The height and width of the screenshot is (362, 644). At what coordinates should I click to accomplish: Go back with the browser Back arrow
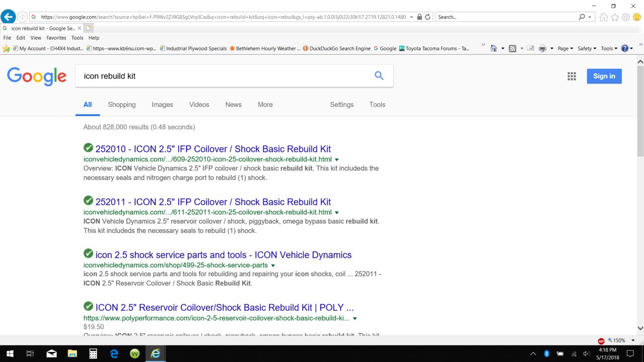click(8, 17)
